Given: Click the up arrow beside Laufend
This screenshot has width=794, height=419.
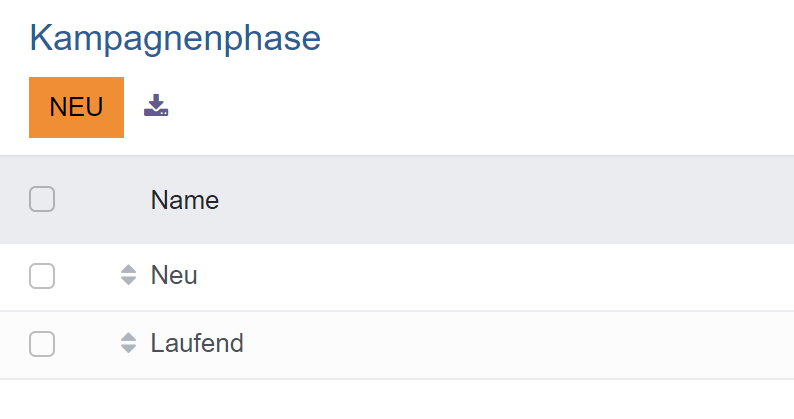Looking at the screenshot, I should tap(128, 337).
